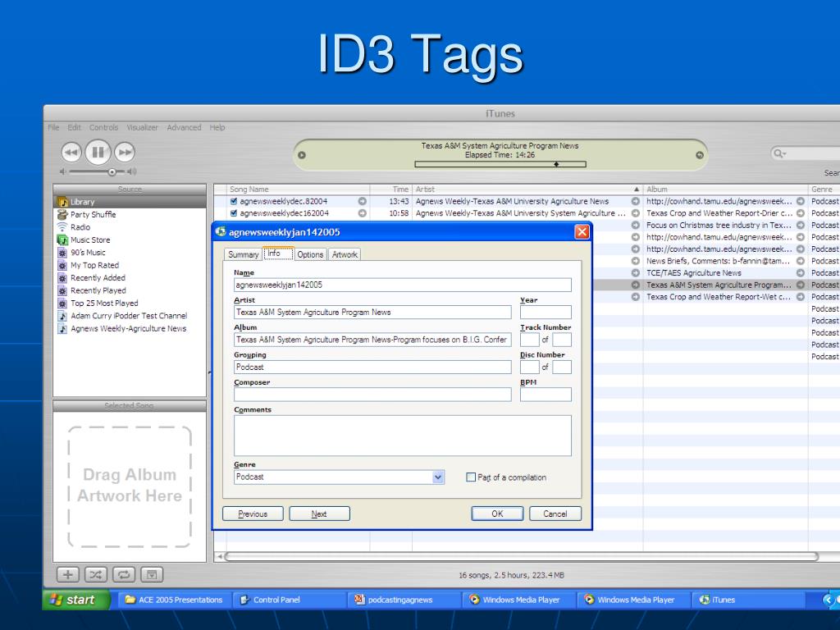Switch to ACE 2005 Presentations in the taskbar
The width and height of the screenshot is (840, 630).
174,600
